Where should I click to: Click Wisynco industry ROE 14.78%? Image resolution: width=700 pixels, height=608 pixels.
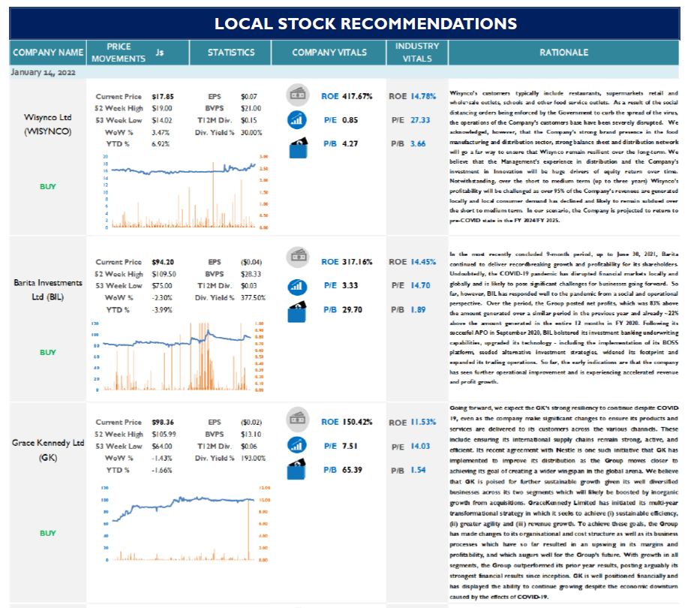pyautogui.click(x=423, y=96)
